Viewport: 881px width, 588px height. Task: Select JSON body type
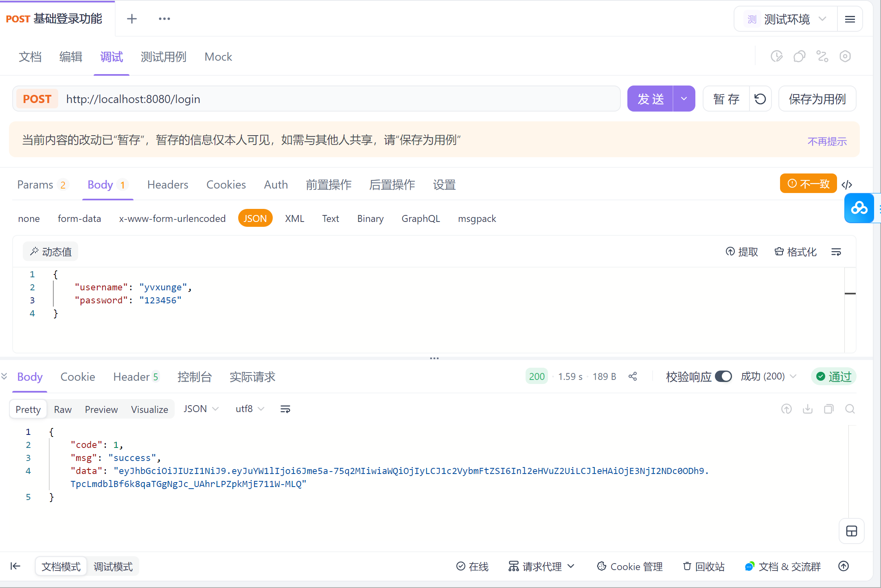click(x=255, y=218)
